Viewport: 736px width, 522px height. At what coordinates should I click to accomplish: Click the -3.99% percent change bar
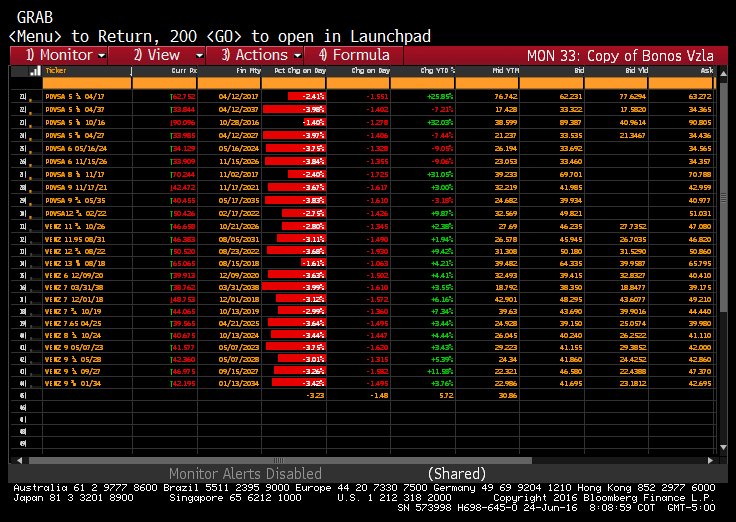(x=294, y=287)
